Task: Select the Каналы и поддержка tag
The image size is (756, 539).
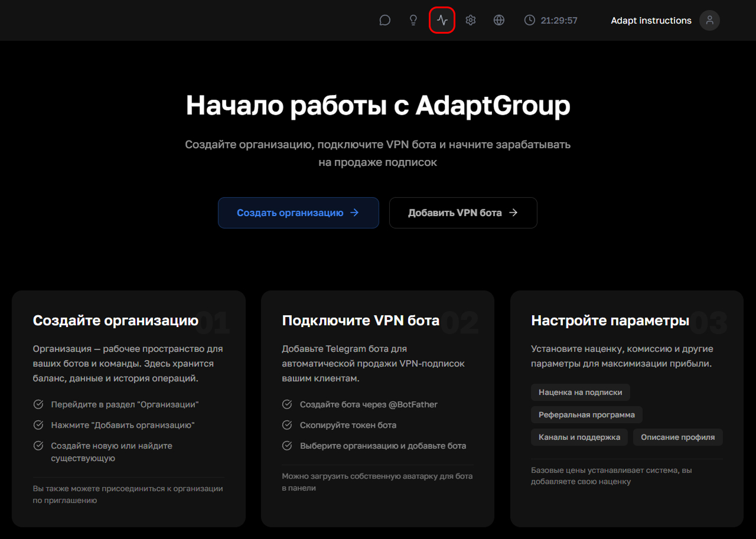Action: coord(579,437)
